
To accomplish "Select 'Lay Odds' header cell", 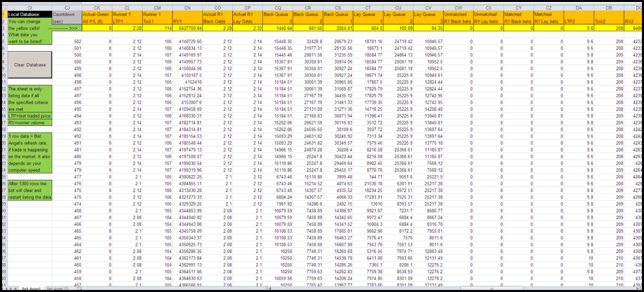I will (x=248, y=22).
